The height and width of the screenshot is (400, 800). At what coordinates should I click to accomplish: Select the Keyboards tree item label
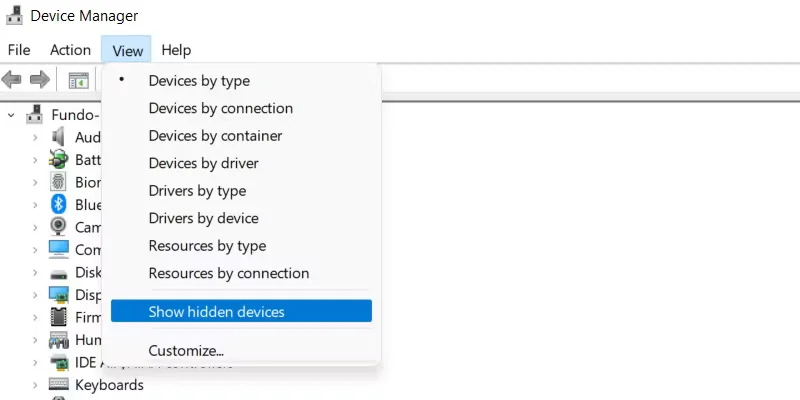pos(109,385)
